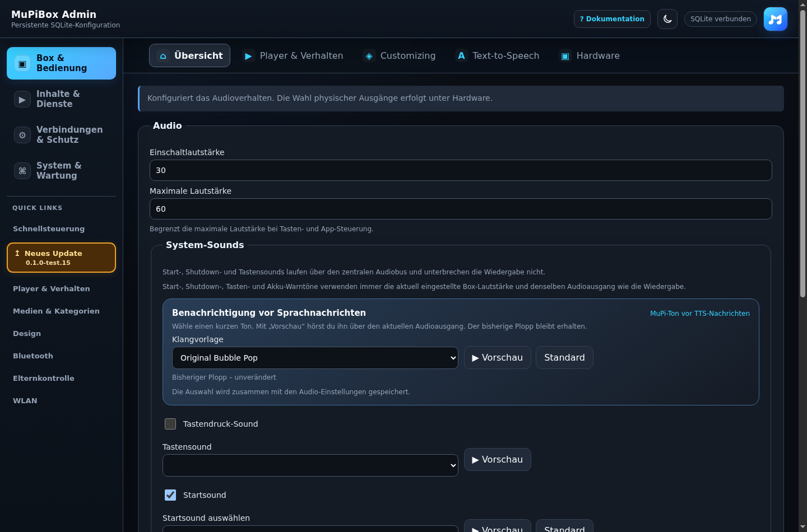Open the Dokumentation link
Image resolution: width=807 pixels, height=532 pixels.
point(612,19)
